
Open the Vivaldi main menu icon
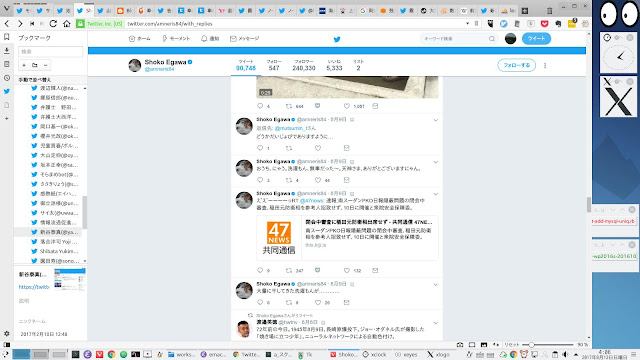point(7,9)
